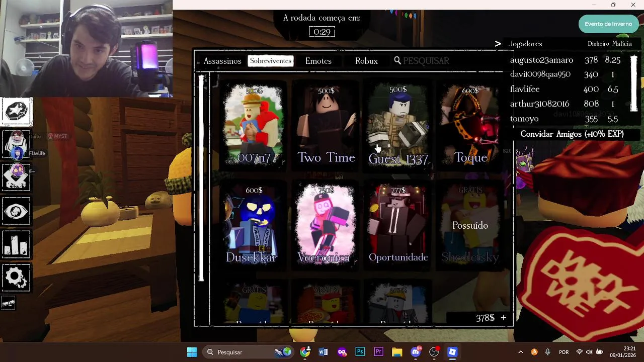Click the small scroll icon below settings
The width and height of the screenshot is (644, 362).
[x=9, y=303]
